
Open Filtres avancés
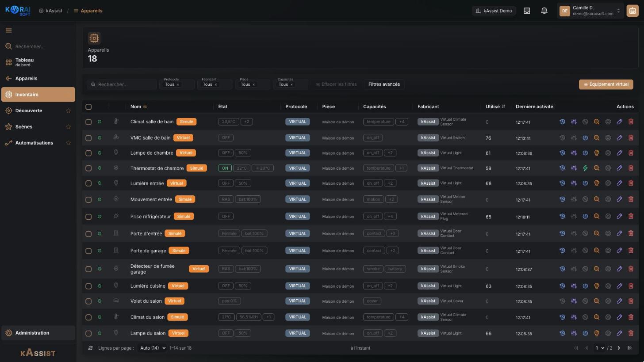pyautogui.click(x=384, y=84)
